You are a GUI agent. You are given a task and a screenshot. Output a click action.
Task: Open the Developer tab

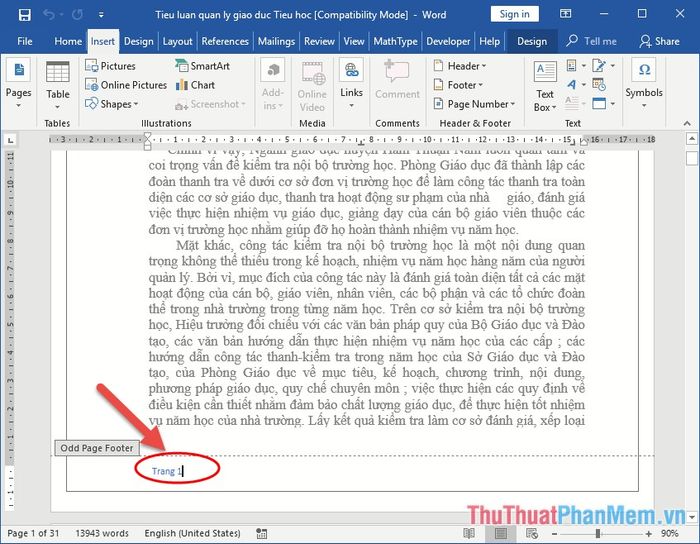[448, 42]
